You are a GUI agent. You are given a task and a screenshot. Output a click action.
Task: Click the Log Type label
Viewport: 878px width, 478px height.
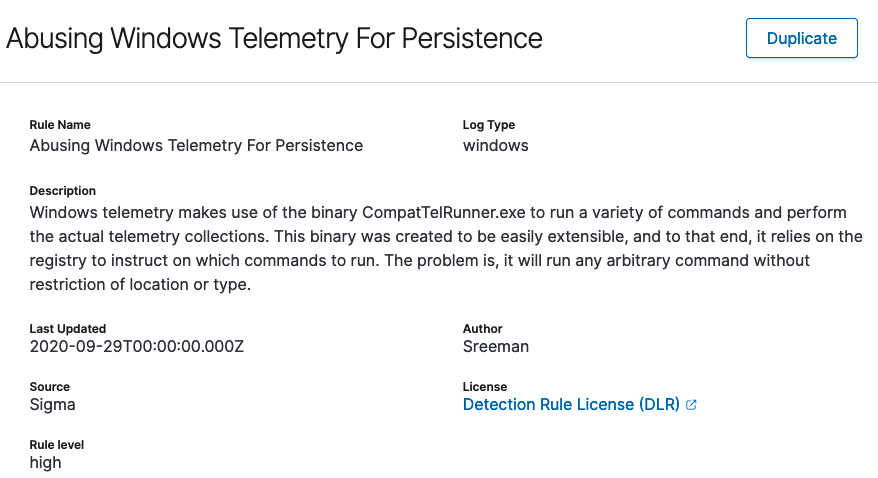tap(489, 125)
